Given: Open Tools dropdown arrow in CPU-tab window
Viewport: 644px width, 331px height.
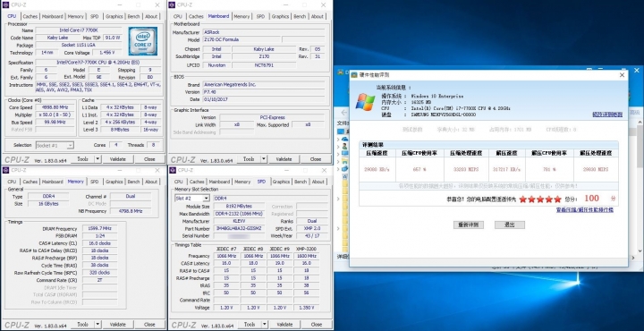Looking at the screenshot, I should pyautogui.click(x=97, y=159).
